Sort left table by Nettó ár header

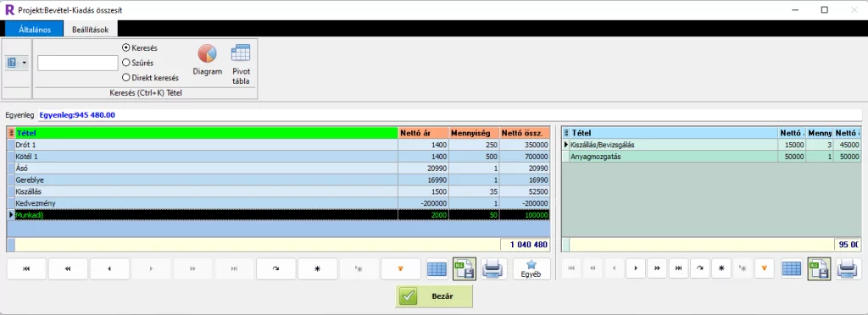(423, 133)
